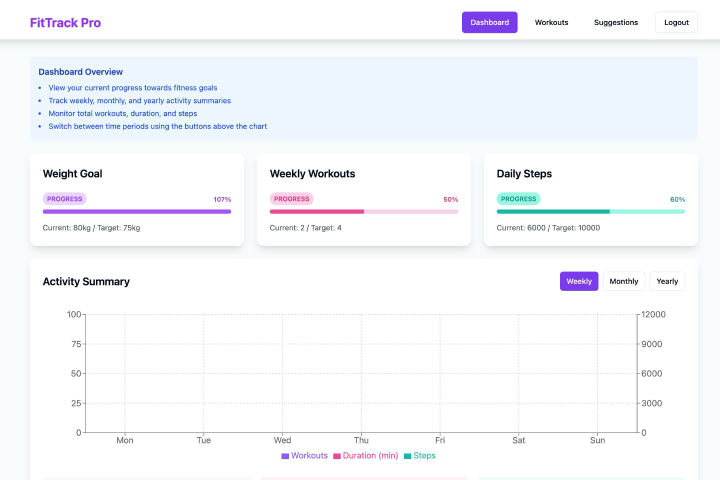Open the Dashboard nav tab
Viewport: 720px width, 480px height.
(489, 22)
